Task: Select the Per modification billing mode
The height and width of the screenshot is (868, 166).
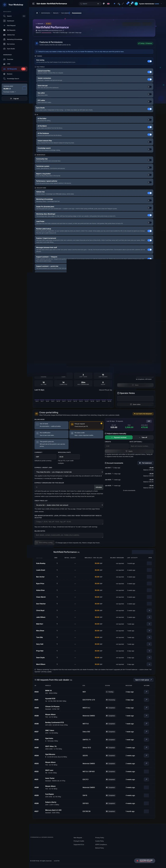Action: [x=51, y=434]
